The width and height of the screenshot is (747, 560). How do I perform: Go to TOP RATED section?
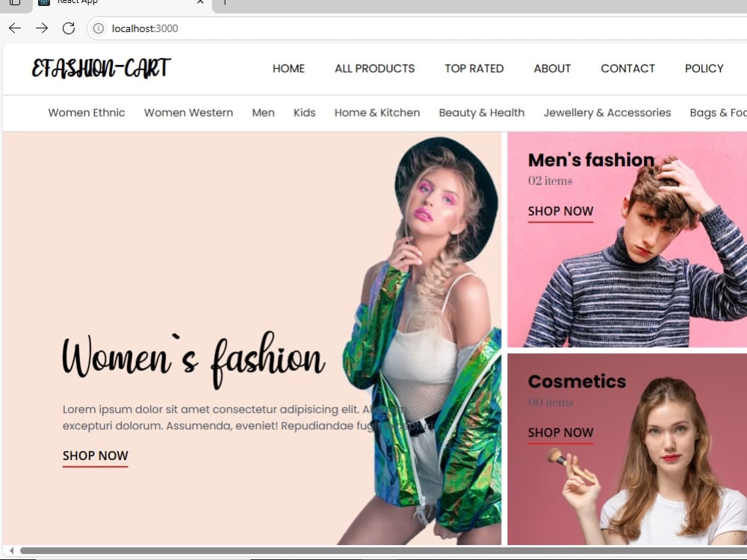[474, 69]
